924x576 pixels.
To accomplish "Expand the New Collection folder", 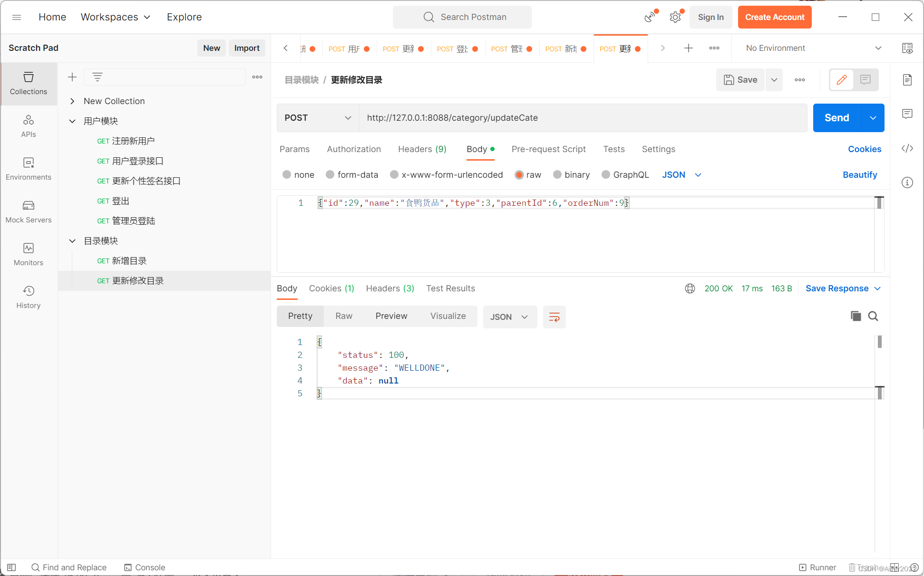I will tap(72, 101).
